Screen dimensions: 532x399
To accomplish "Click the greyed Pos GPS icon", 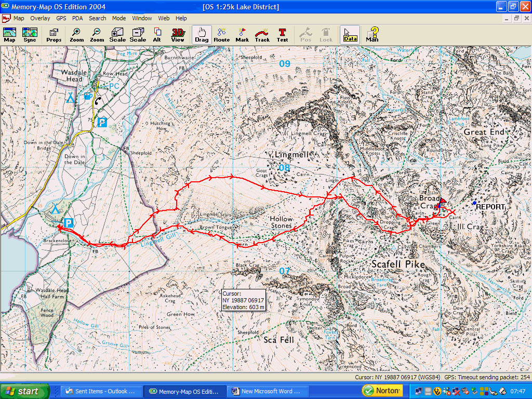I will tap(305, 35).
